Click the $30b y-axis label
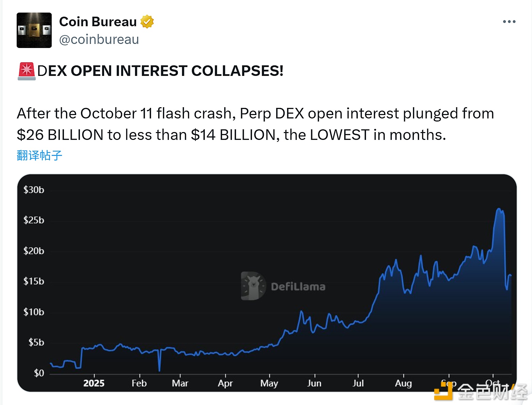Image resolution: width=532 pixels, height=405 pixels. point(34,190)
